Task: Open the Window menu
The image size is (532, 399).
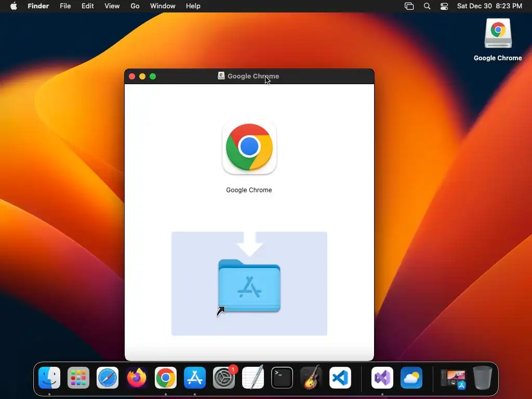Action: pyautogui.click(x=163, y=6)
